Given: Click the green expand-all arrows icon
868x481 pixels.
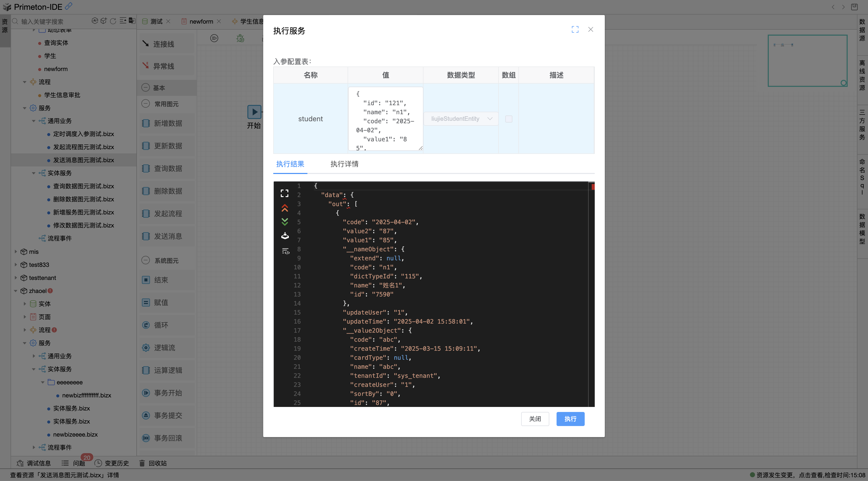Looking at the screenshot, I should pos(284,222).
